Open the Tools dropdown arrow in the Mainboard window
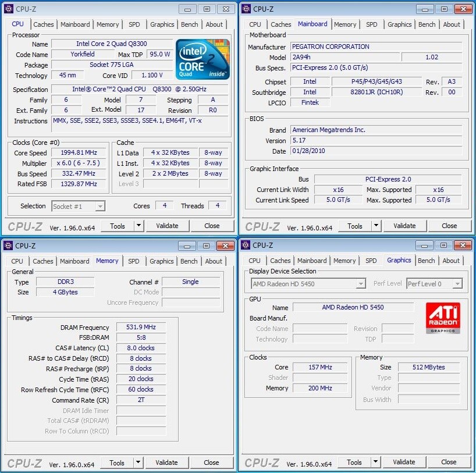The height and width of the screenshot is (473, 476). click(376, 226)
